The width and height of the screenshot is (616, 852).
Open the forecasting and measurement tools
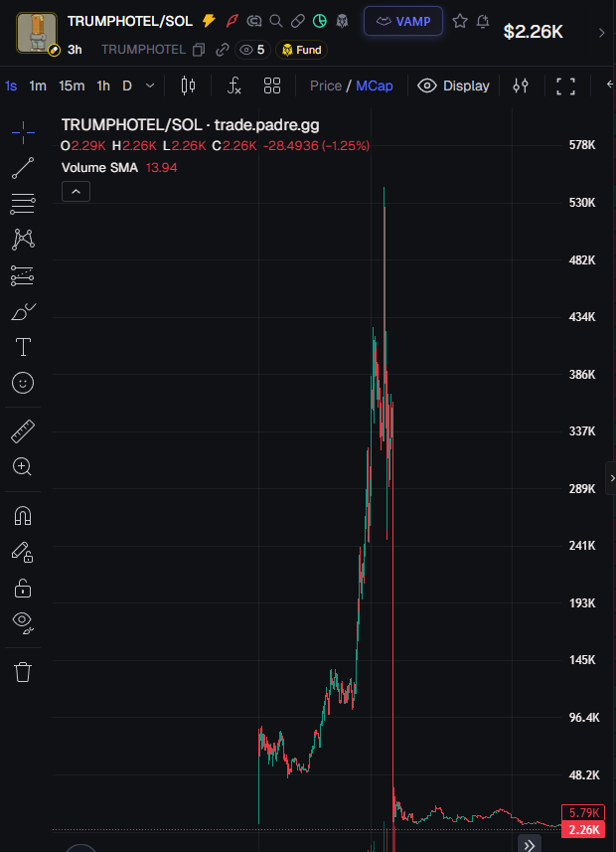pos(23,275)
